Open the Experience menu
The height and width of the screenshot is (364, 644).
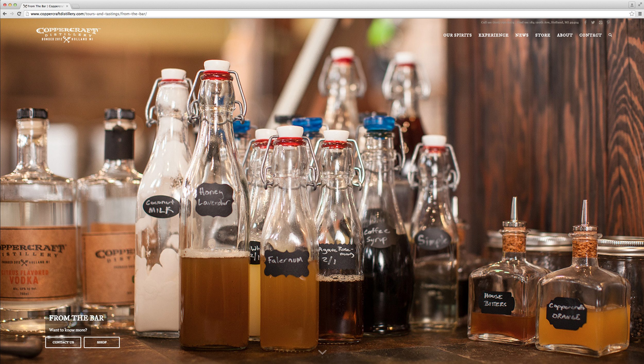(493, 35)
